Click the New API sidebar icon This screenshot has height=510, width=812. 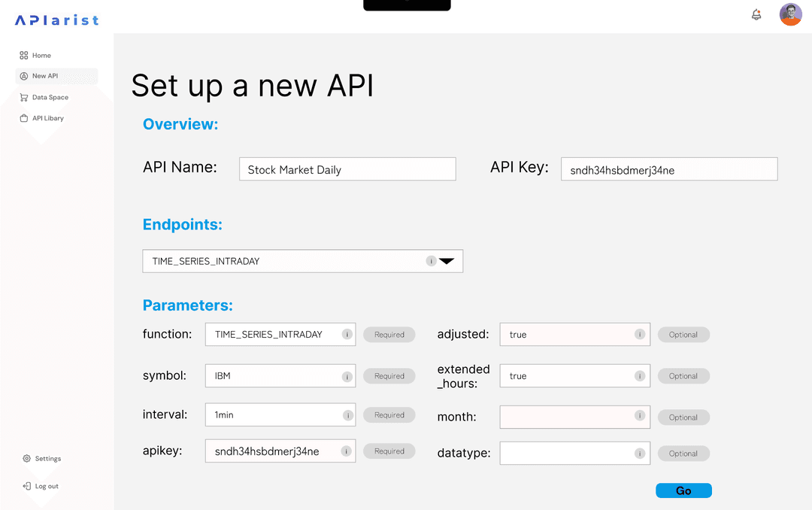coord(24,76)
